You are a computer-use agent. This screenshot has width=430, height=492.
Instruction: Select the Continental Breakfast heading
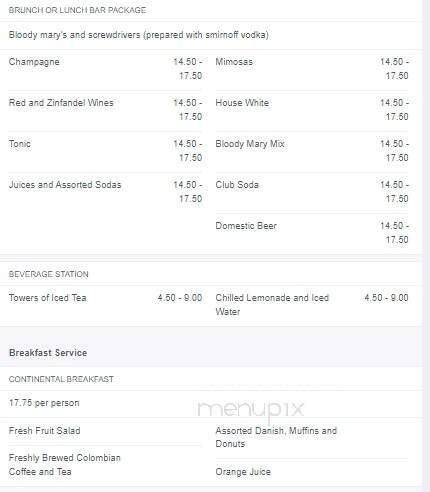pyautogui.click(x=61, y=379)
